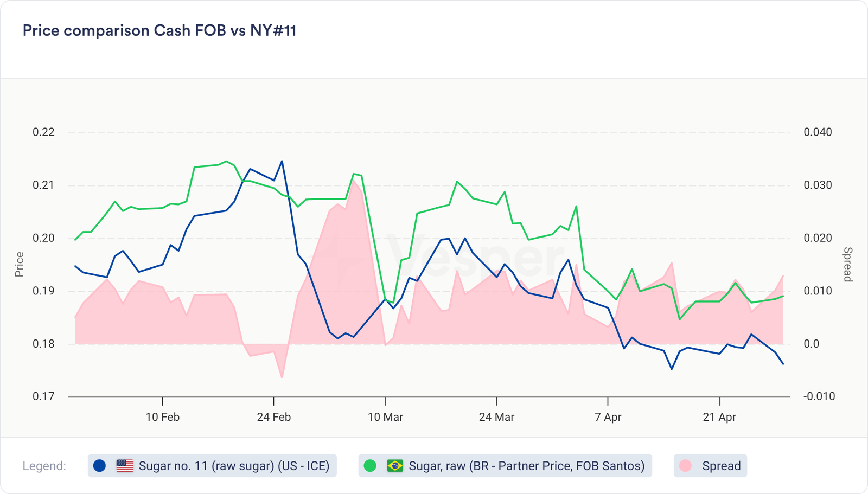Click the blue dot for Sugar no. 11
The image size is (868, 494).
[x=99, y=466]
